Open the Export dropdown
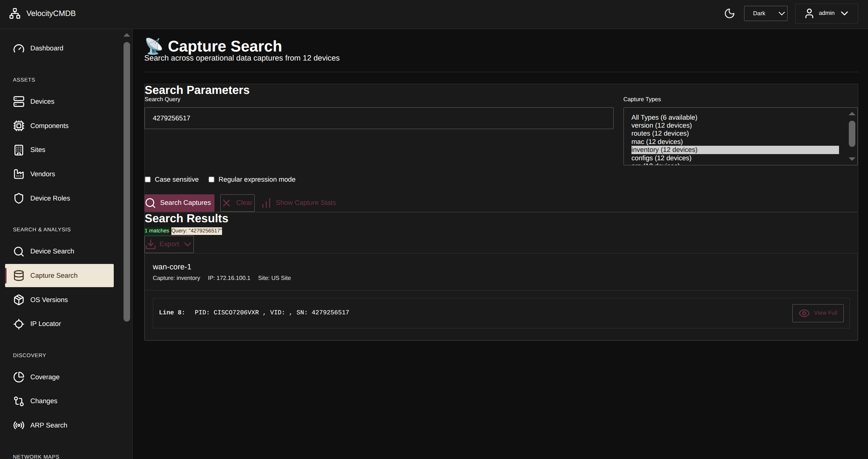This screenshot has width=868, height=459. click(169, 244)
